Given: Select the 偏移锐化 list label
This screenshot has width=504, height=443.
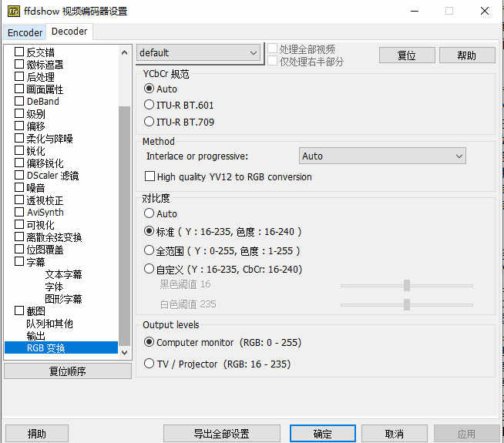Looking at the screenshot, I should coord(45,163).
